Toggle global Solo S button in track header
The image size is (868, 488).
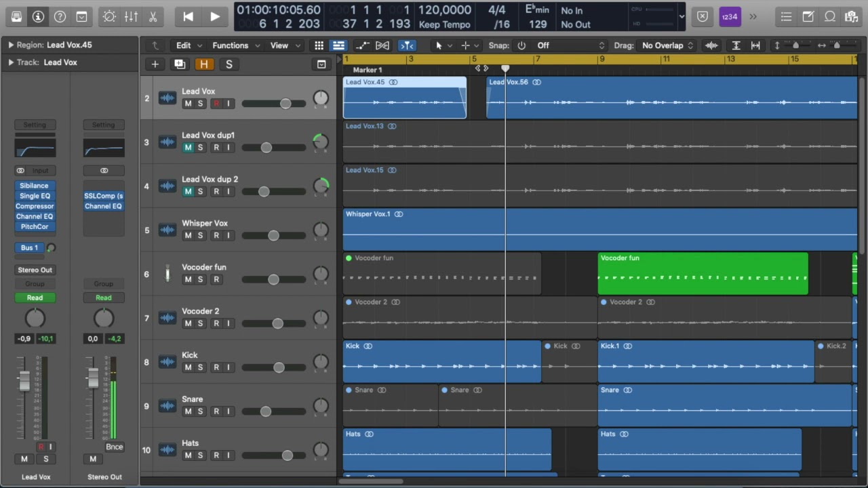click(229, 64)
